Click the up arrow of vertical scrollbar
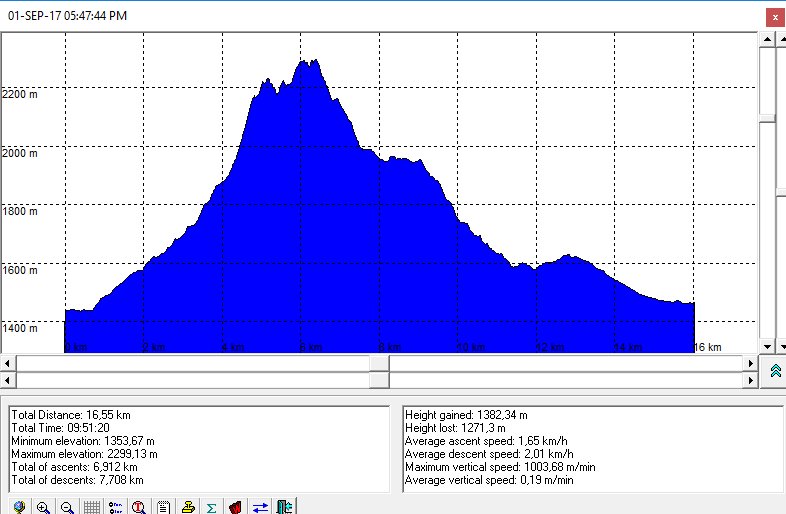The width and height of the screenshot is (786, 514). tap(766, 39)
